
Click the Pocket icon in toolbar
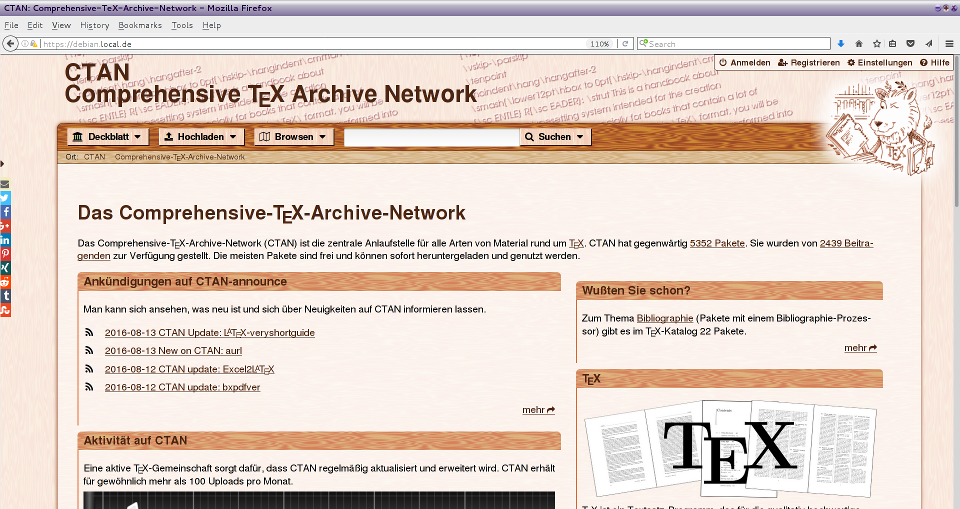point(910,43)
